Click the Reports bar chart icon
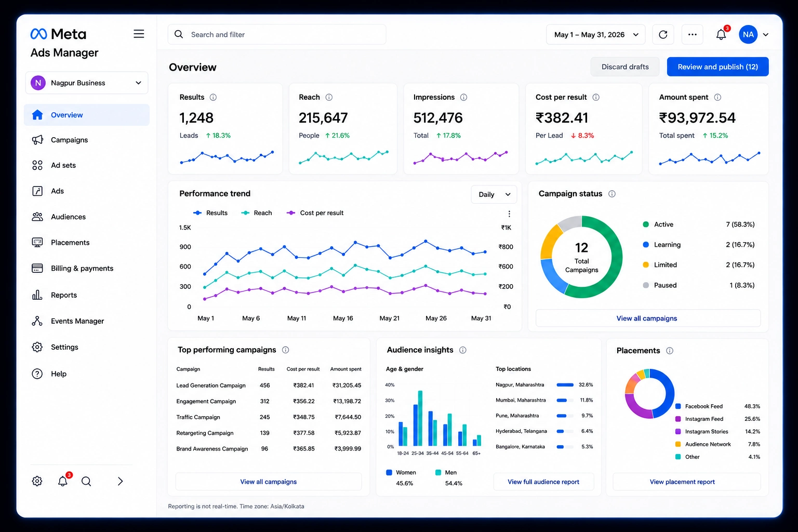This screenshot has width=798, height=532. 37,295
